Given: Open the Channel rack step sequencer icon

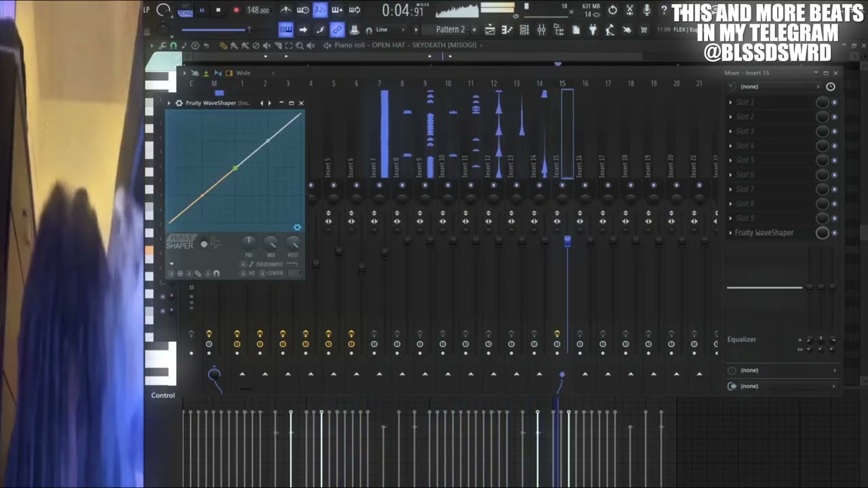Looking at the screenshot, I should coord(524,30).
